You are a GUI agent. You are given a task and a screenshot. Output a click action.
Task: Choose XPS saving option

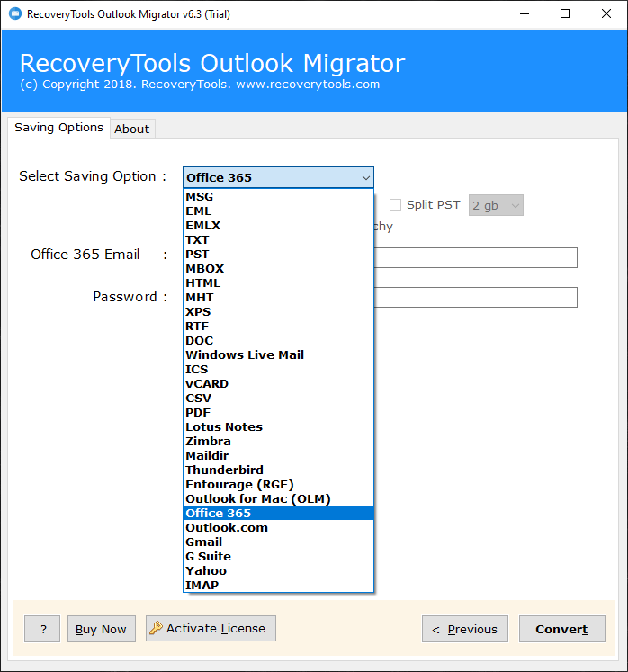click(278, 312)
